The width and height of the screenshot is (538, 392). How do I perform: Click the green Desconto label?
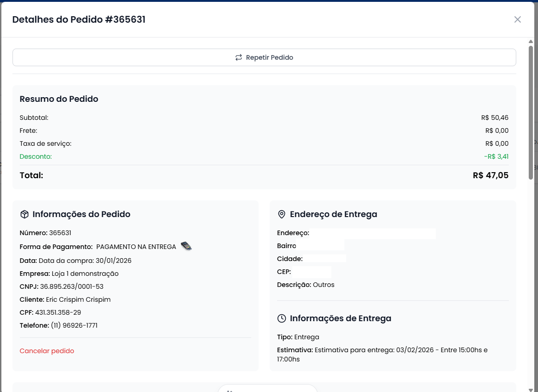tap(36, 156)
